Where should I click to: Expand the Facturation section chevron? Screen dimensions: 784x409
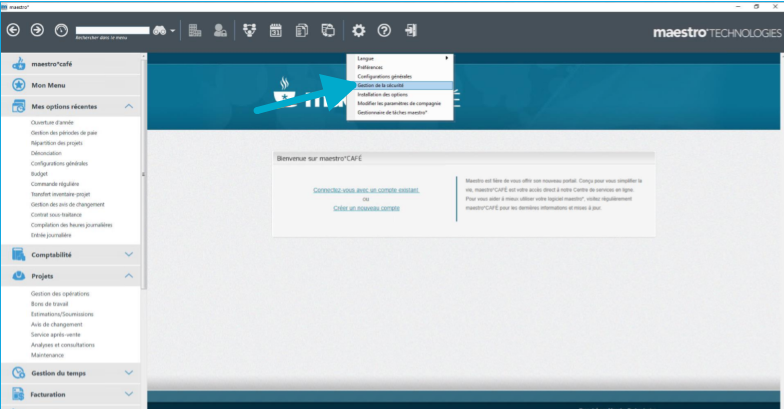(128, 394)
